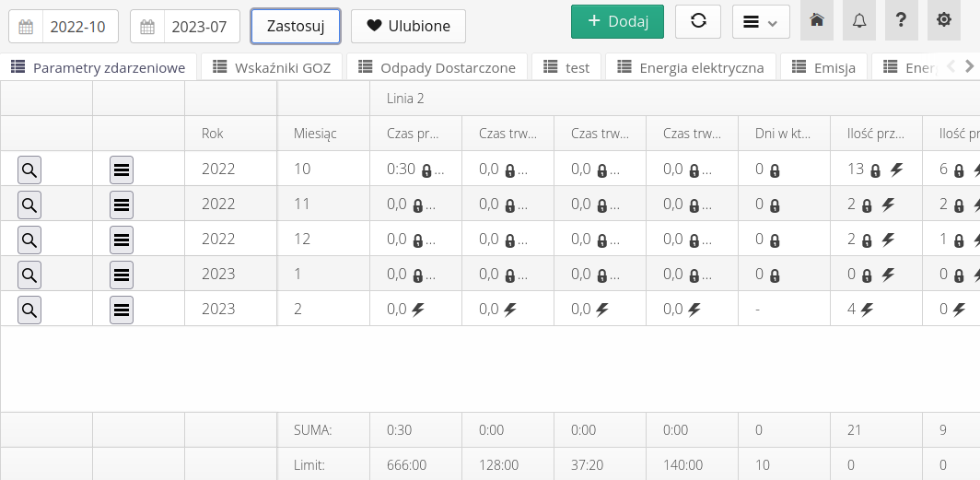The width and height of the screenshot is (980, 480).
Task: Switch to the Wskaźniki GOZ tab
Action: click(273, 67)
